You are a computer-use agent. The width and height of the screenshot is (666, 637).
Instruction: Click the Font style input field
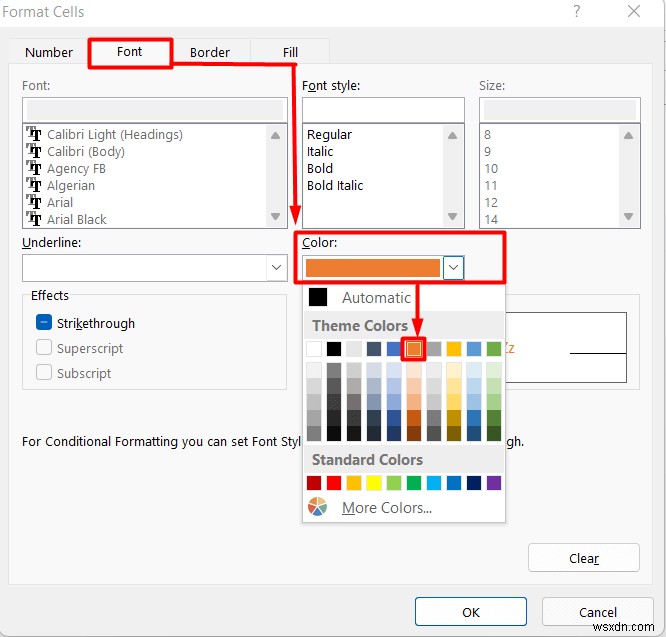(383, 110)
